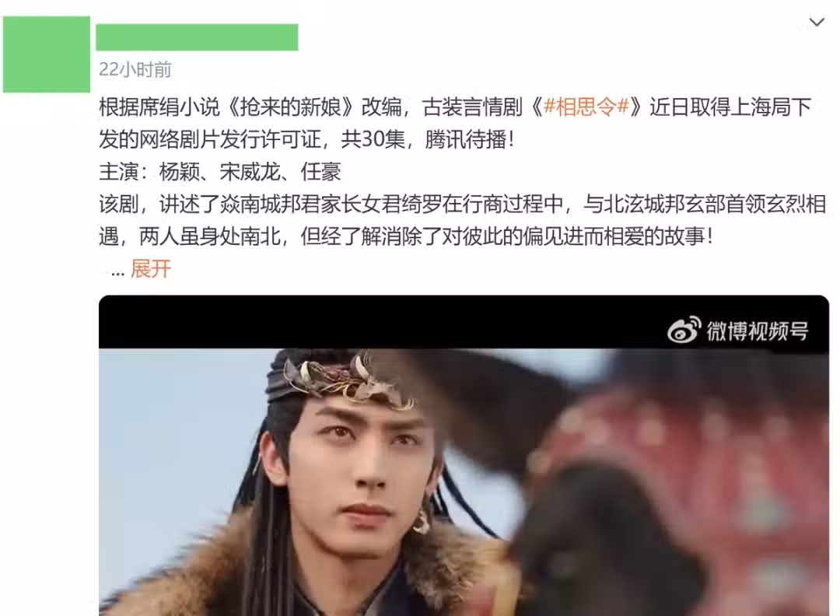Open the post options chevron menu
The height and width of the screenshot is (616, 840).
coord(817,23)
